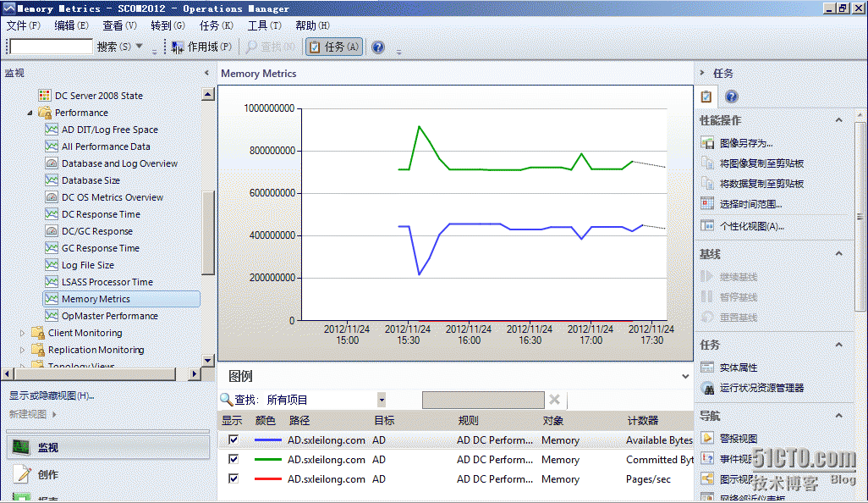This screenshot has height=503, width=868.
Task: Open the Search (搜索) dropdown arrow
Action: (140, 47)
